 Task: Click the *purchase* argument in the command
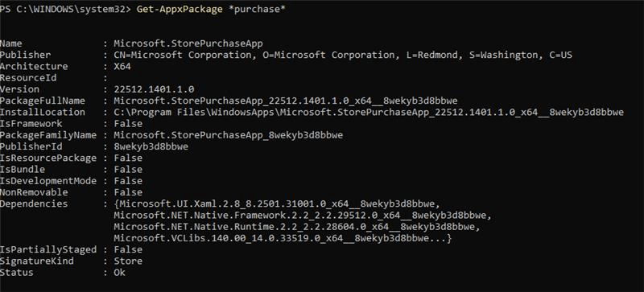pyautogui.click(x=257, y=10)
